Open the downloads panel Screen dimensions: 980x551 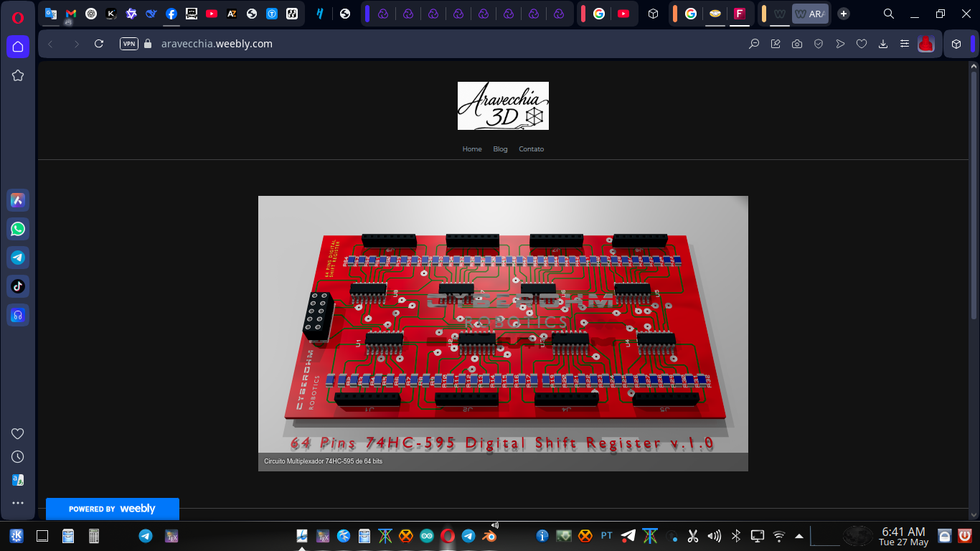tap(883, 44)
